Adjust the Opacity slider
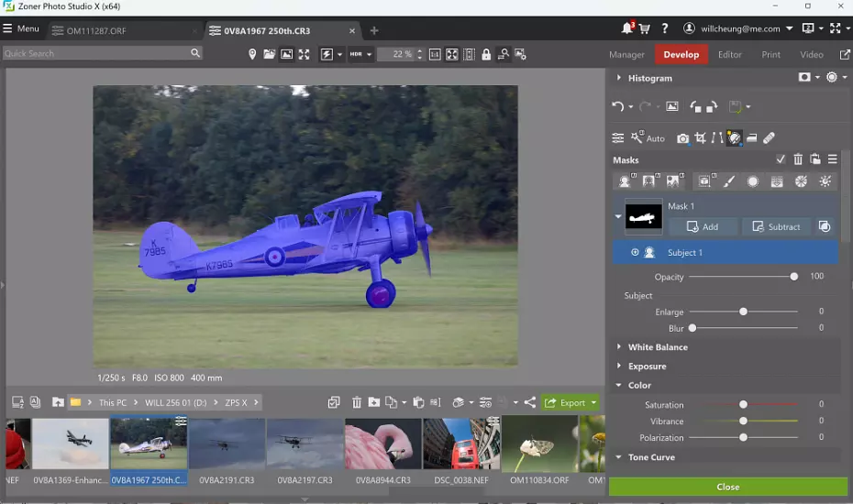Image resolution: width=853 pixels, height=504 pixels. [x=793, y=277]
